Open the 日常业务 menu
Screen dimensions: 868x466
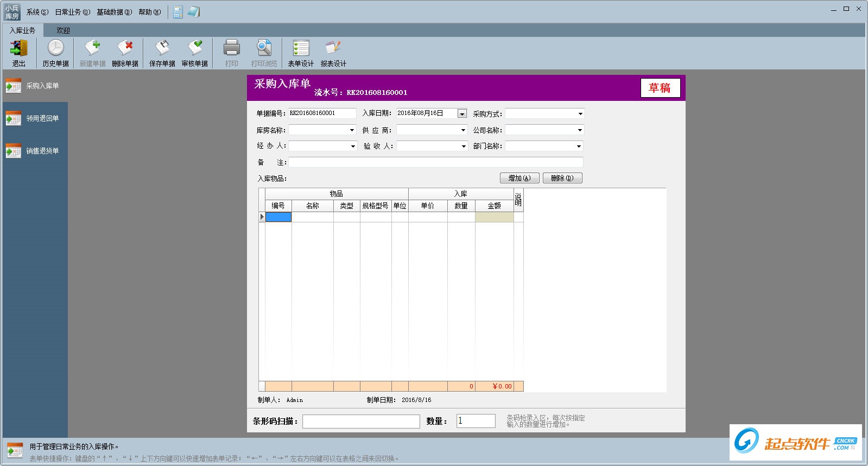(72, 12)
